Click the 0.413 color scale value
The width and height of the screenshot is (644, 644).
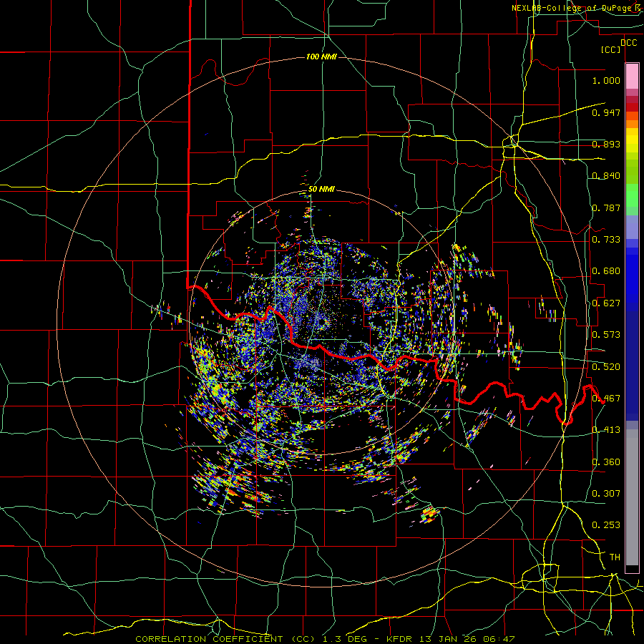(606, 430)
